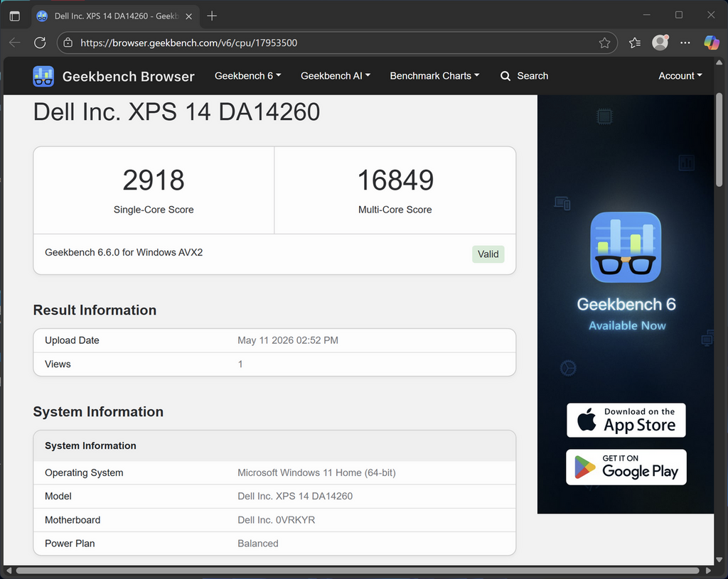This screenshot has height=579, width=728.
Task: Click the scroll up arrow
Action: (x=719, y=63)
